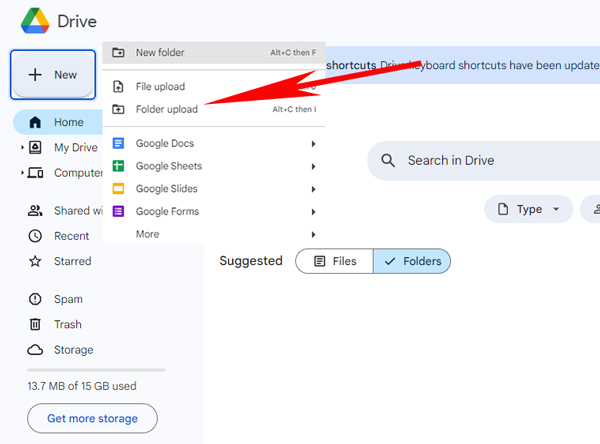Click the blue Google Docs icon

pyautogui.click(x=118, y=143)
